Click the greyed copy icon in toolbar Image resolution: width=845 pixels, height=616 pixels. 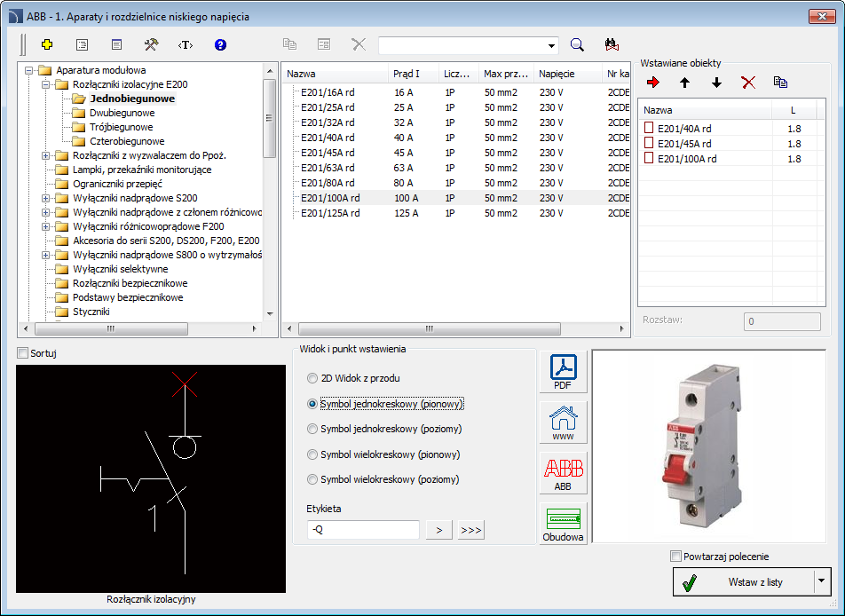coord(290,44)
